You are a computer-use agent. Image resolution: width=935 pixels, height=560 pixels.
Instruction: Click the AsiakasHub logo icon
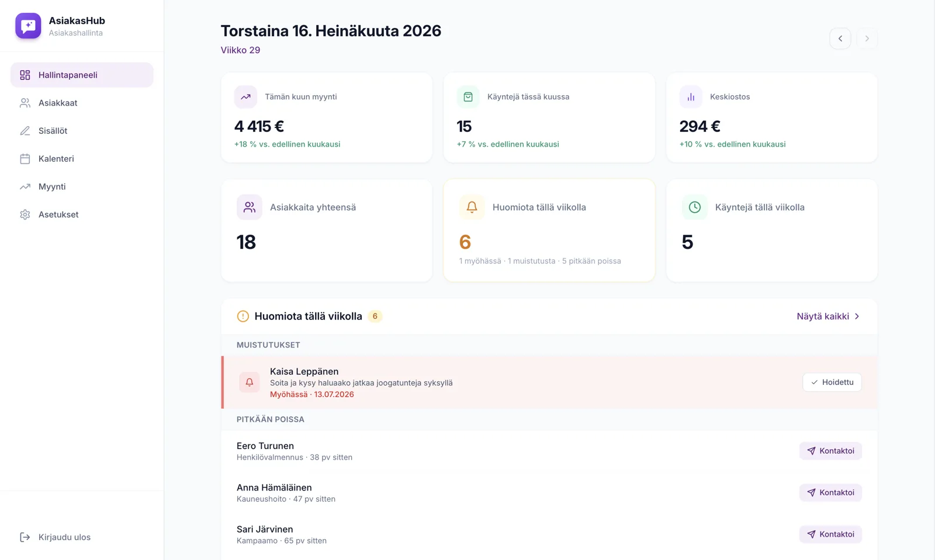[28, 26]
